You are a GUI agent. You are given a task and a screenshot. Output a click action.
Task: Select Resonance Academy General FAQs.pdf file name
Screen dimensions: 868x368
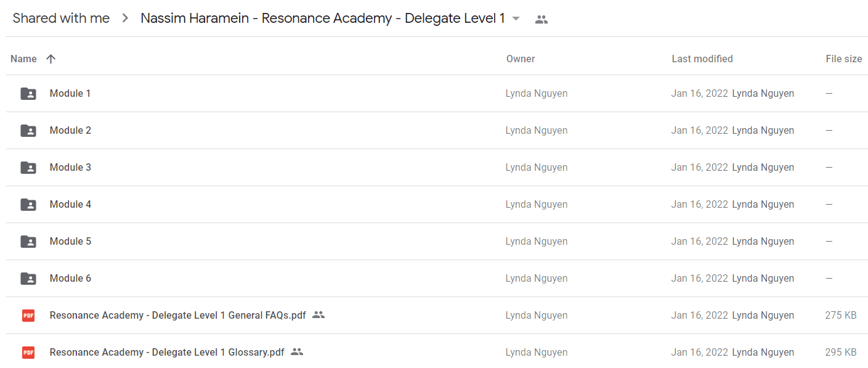coord(177,316)
